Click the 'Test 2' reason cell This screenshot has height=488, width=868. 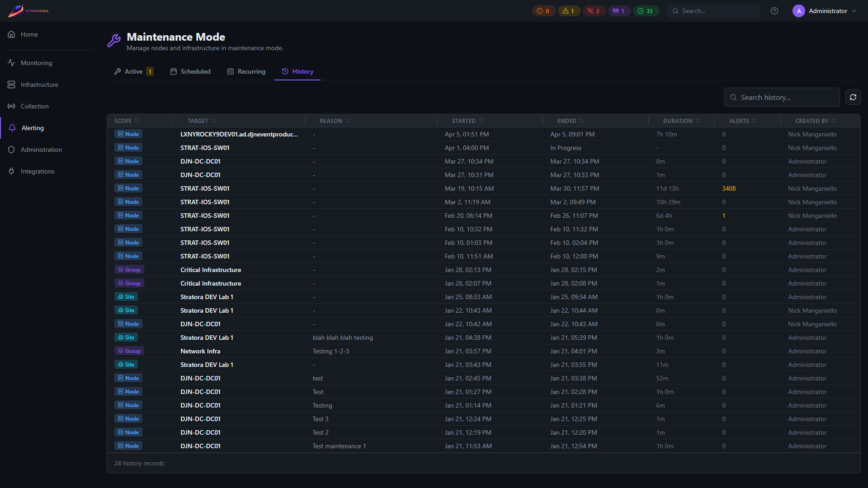pos(321,432)
